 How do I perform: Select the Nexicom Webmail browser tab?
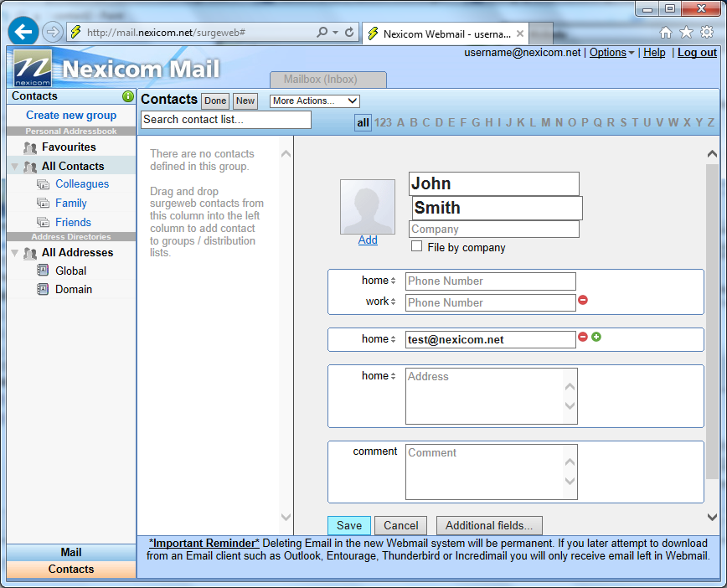[445, 34]
